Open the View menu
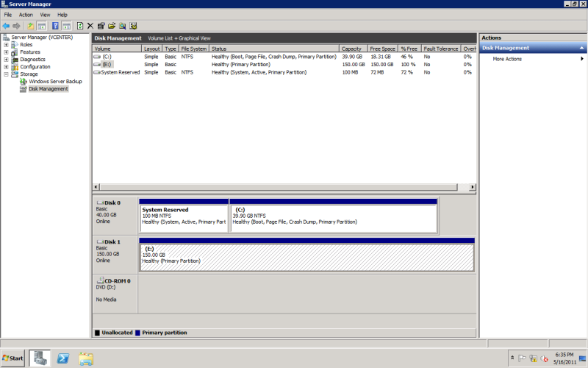 45,15
